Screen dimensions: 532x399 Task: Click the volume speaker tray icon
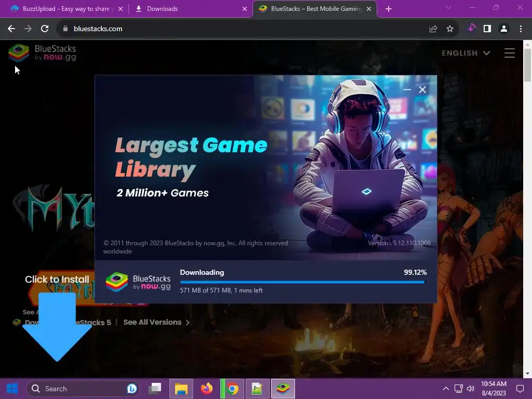tap(471, 389)
